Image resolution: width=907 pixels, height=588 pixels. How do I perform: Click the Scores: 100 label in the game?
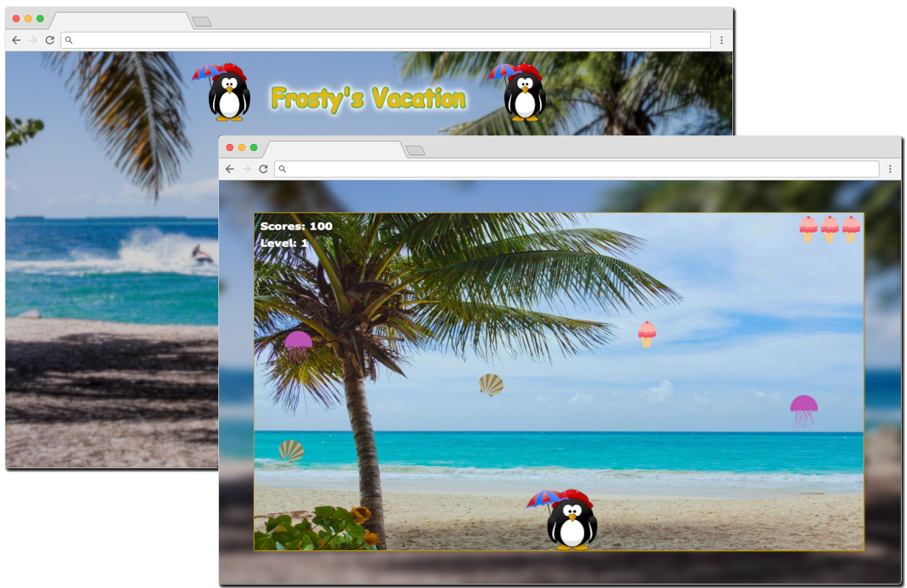coord(296,226)
